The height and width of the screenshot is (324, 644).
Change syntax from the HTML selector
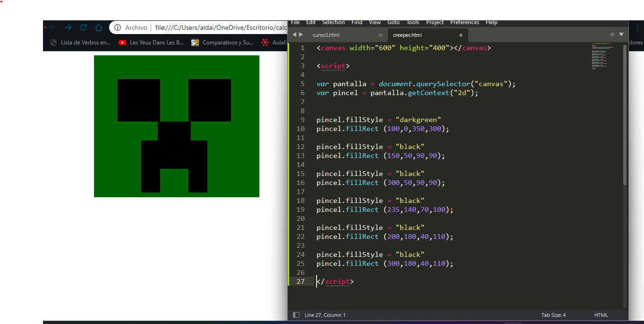601,315
